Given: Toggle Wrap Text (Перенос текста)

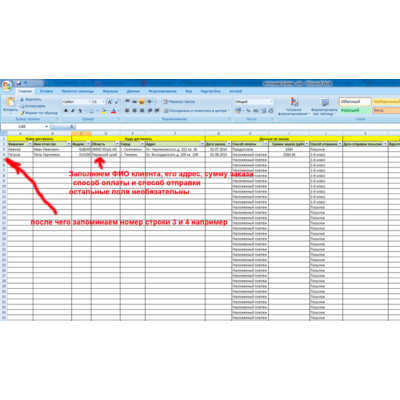Looking at the screenshot, I should click(179, 102).
